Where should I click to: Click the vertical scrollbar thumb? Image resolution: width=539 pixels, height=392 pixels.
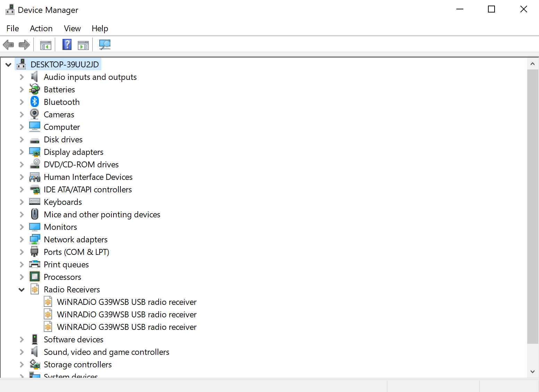coord(532,207)
